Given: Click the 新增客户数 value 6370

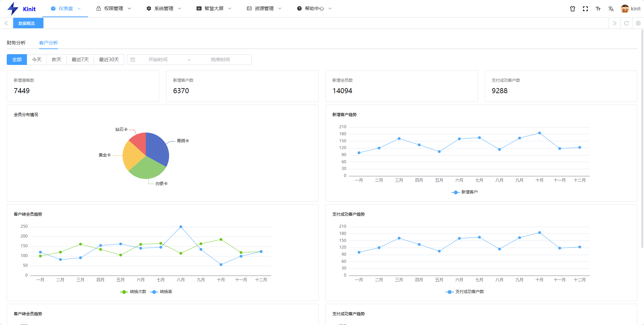Looking at the screenshot, I should click(181, 91).
